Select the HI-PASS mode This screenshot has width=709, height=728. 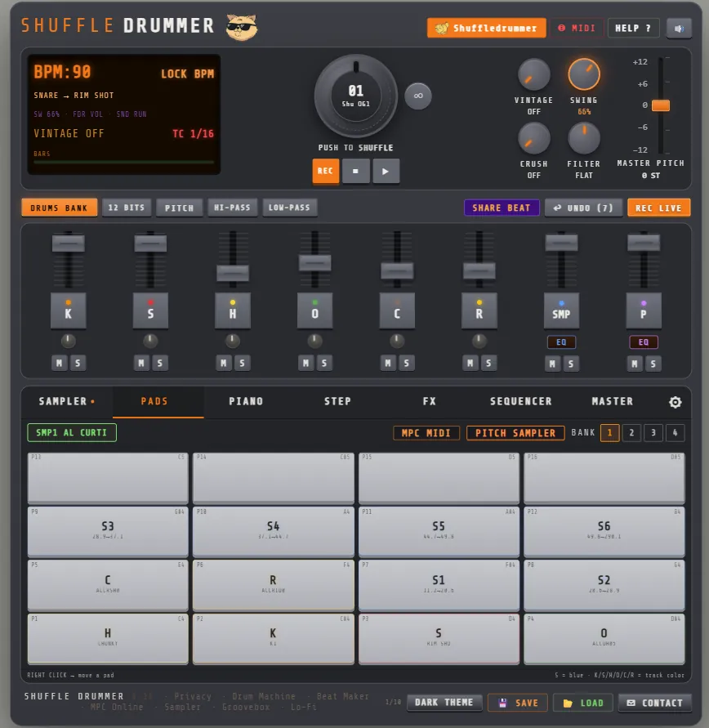pyautogui.click(x=232, y=208)
